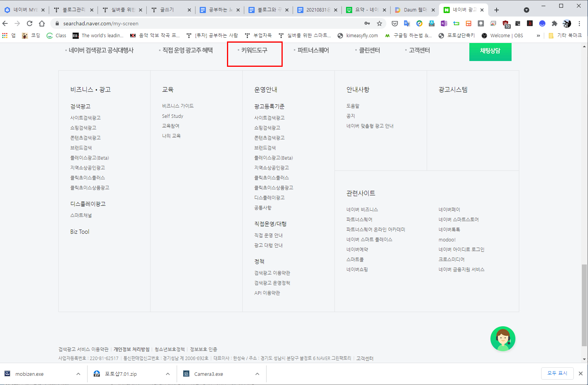
Task: Open the Class bookmark
Action: click(x=56, y=35)
